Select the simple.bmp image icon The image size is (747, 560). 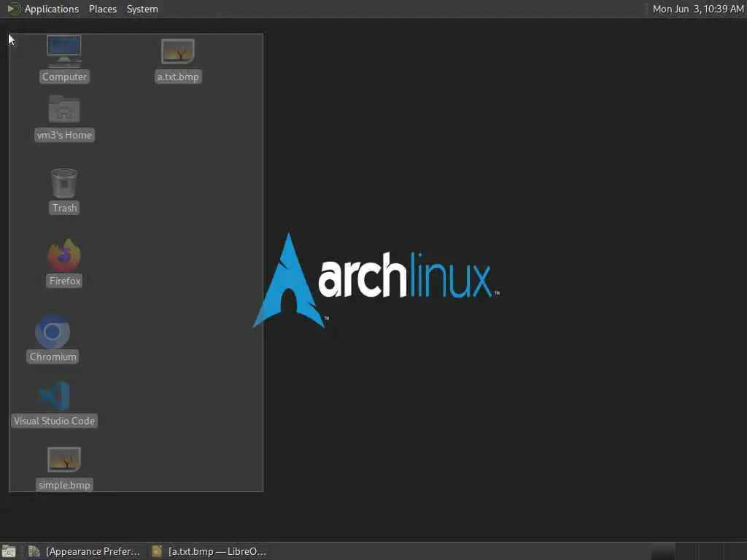(64, 459)
